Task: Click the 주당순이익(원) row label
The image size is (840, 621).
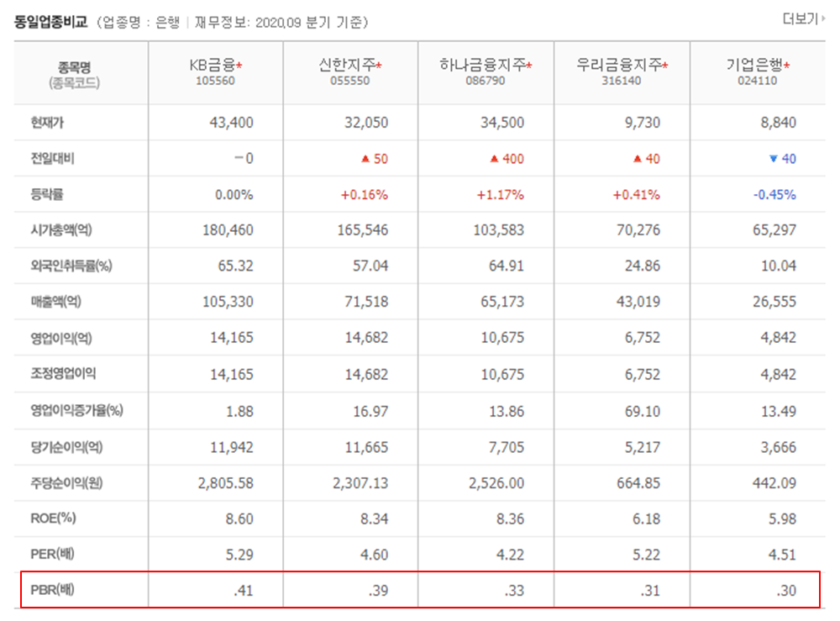Action: pos(66,482)
